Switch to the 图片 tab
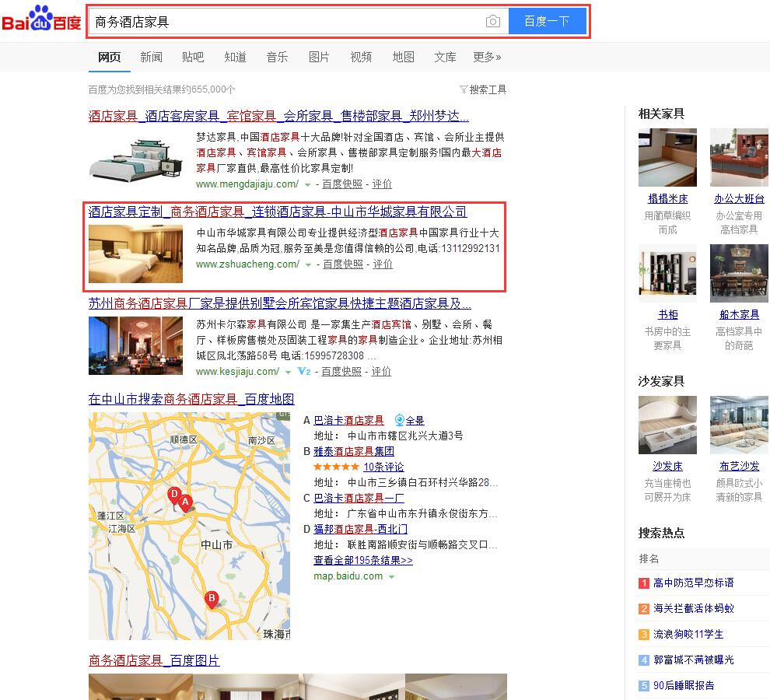 [x=319, y=57]
